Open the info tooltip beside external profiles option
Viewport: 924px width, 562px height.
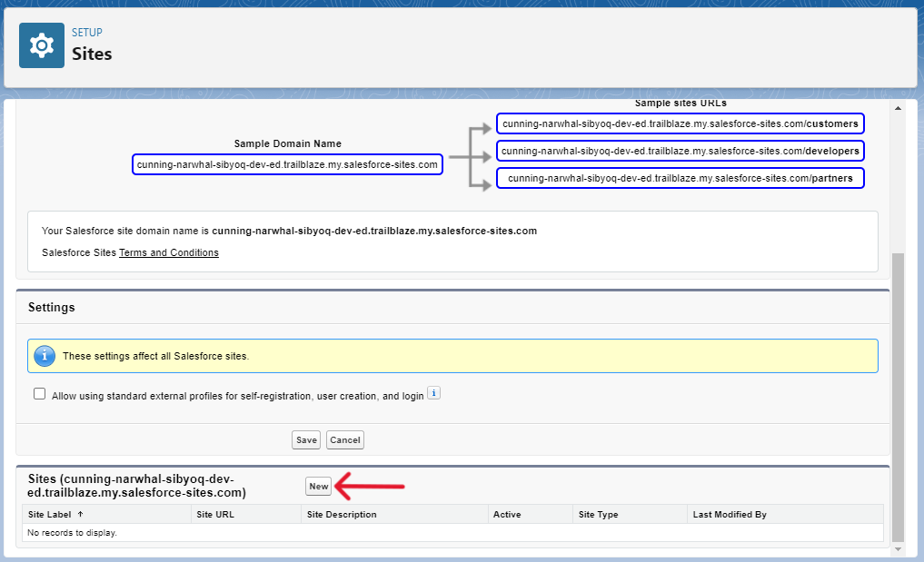[x=433, y=393]
